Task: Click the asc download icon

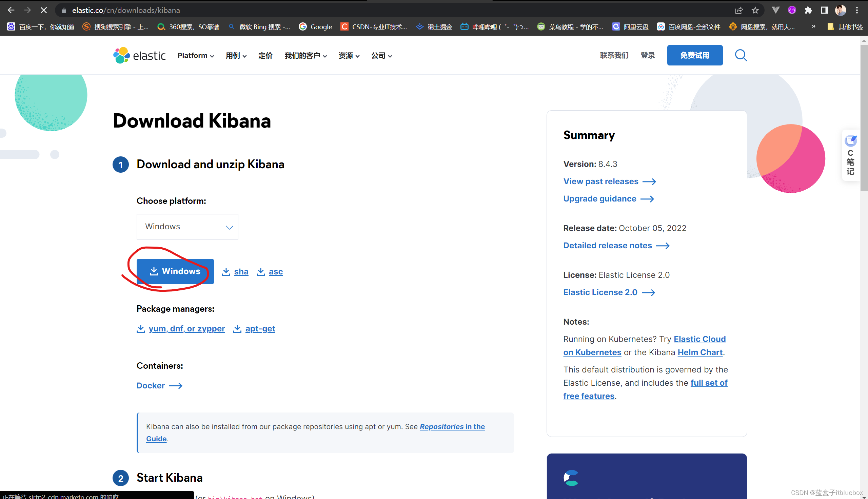Action: pos(260,271)
